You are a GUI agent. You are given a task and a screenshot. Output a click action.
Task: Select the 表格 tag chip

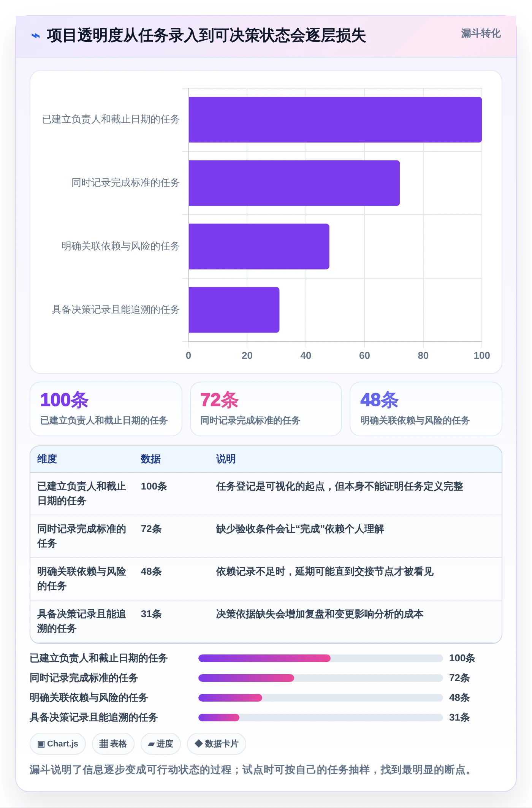[113, 744]
